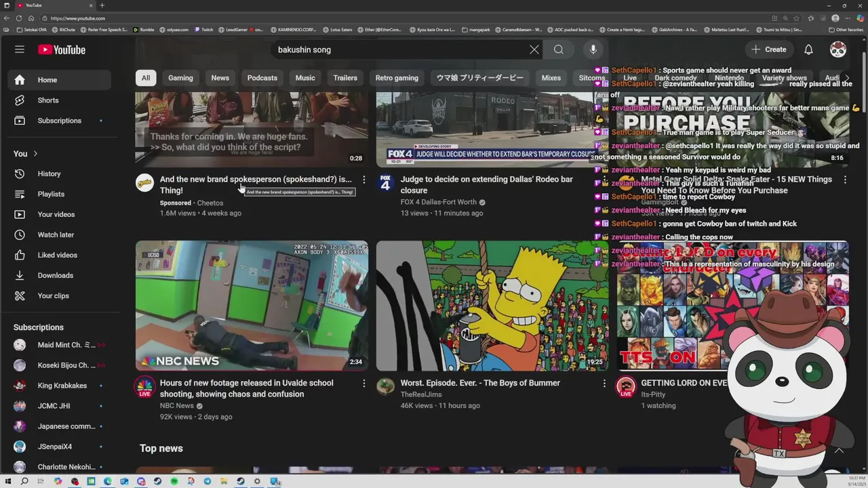
Task: Open Maid Mint Ch. subscription
Action: tap(60, 345)
